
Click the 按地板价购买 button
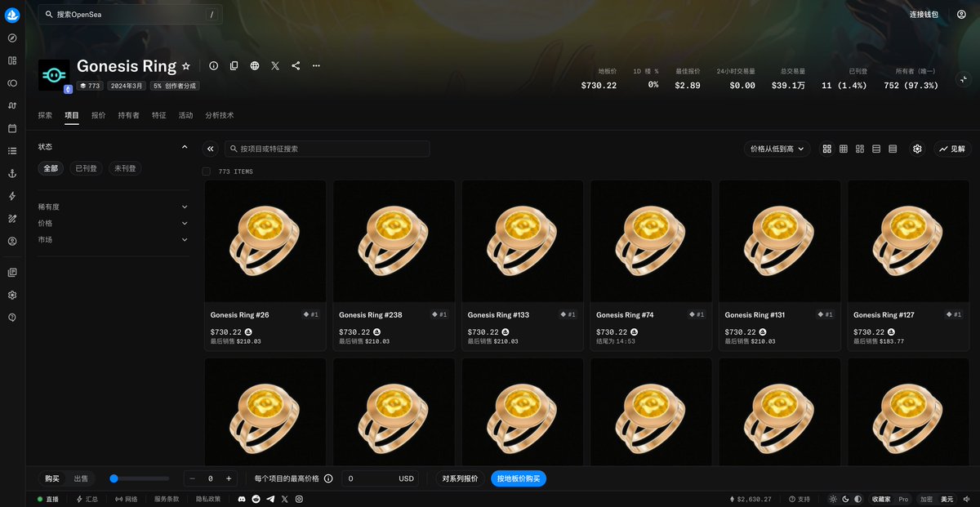coord(519,478)
